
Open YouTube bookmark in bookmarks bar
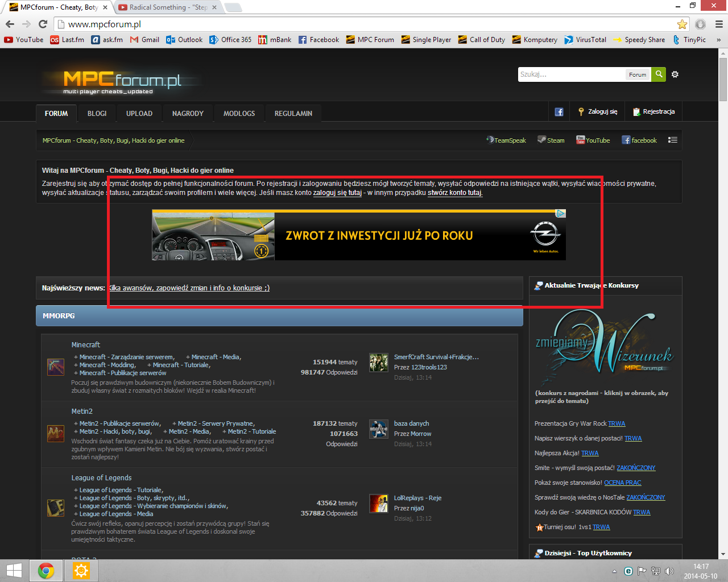24,40
